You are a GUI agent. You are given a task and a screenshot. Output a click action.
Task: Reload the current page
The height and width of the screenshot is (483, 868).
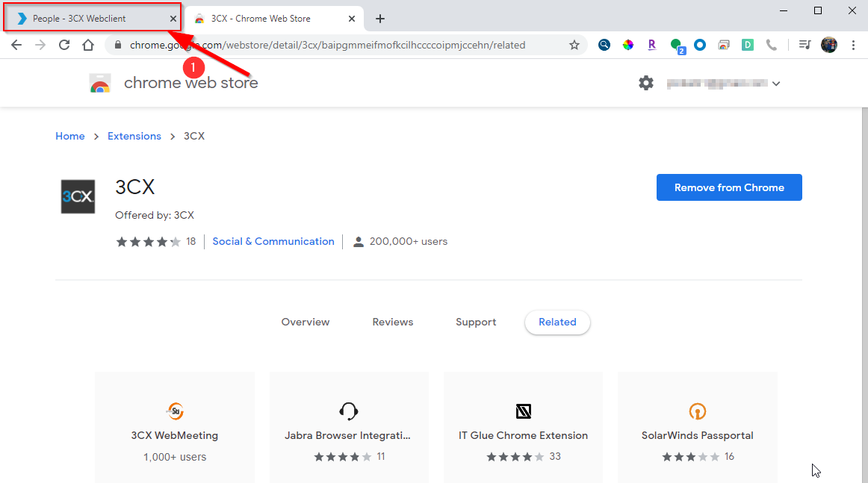click(64, 45)
